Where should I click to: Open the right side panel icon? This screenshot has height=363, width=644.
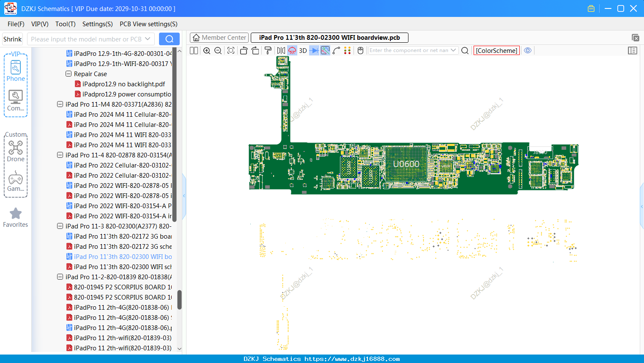coord(633,51)
